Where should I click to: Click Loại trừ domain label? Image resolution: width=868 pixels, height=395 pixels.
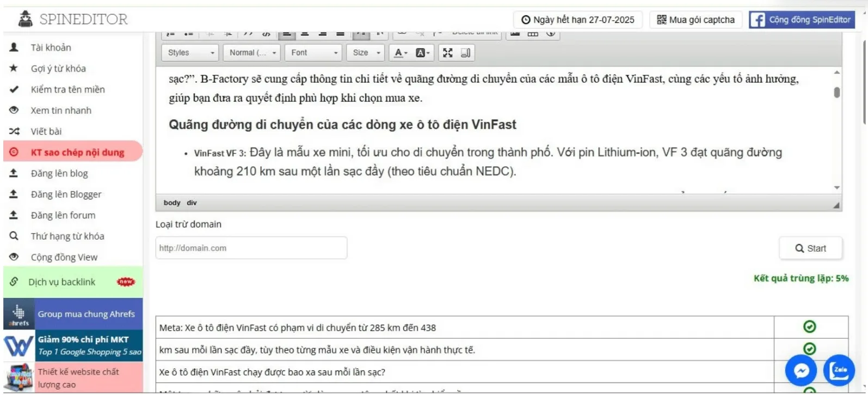point(188,224)
